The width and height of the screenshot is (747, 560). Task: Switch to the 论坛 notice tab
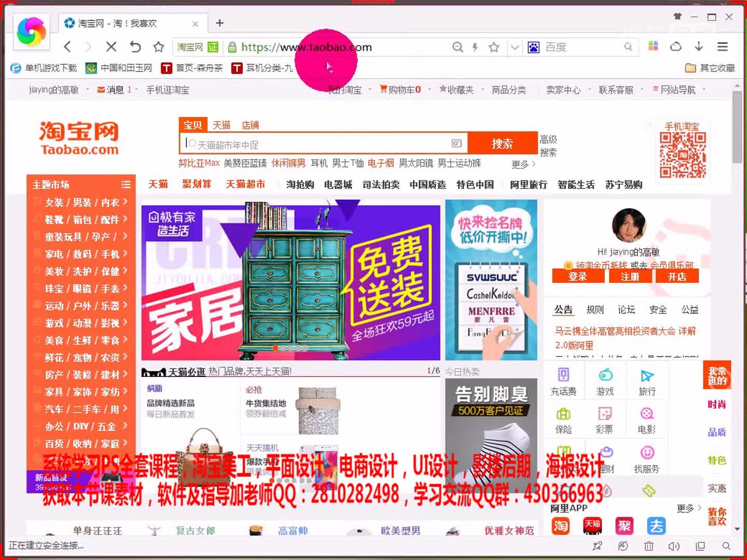[x=627, y=310]
